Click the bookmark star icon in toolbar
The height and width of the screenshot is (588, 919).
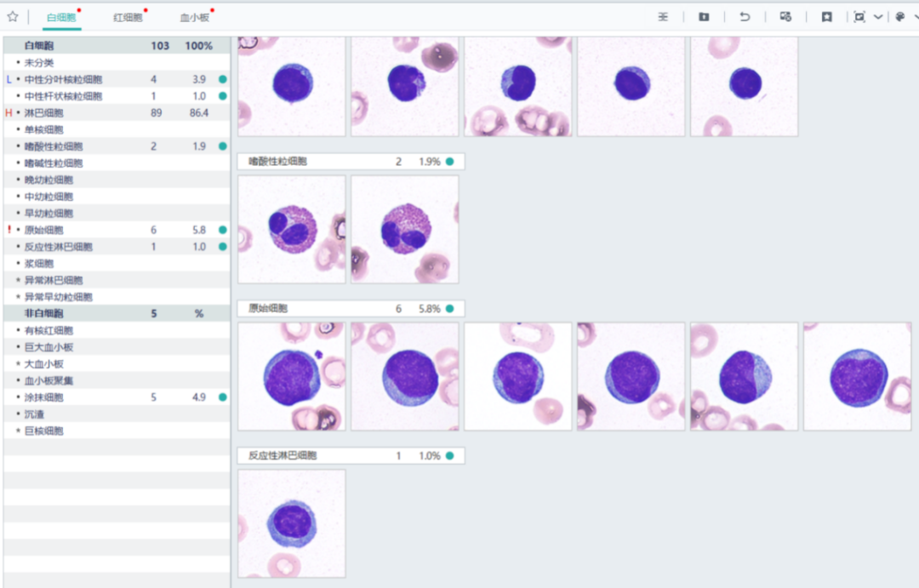click(826, 16)
